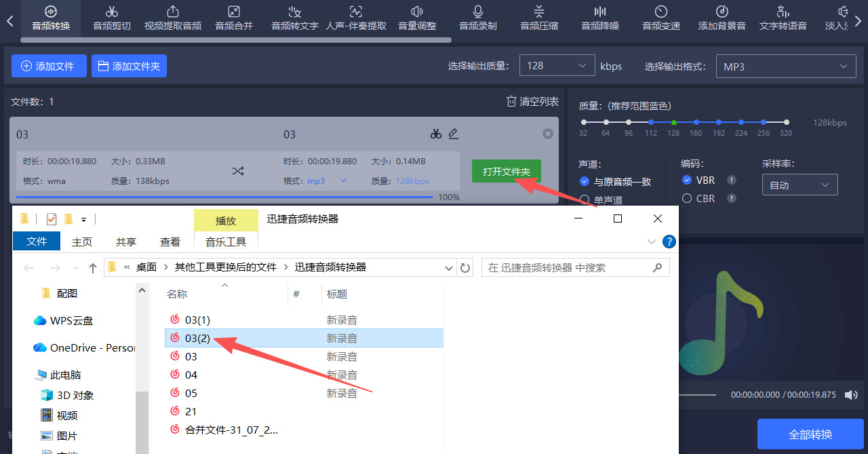The image size is (868, 454).
Task: Select the CBR encoding option
Action: pyautogui.click(x=698, y=198)
